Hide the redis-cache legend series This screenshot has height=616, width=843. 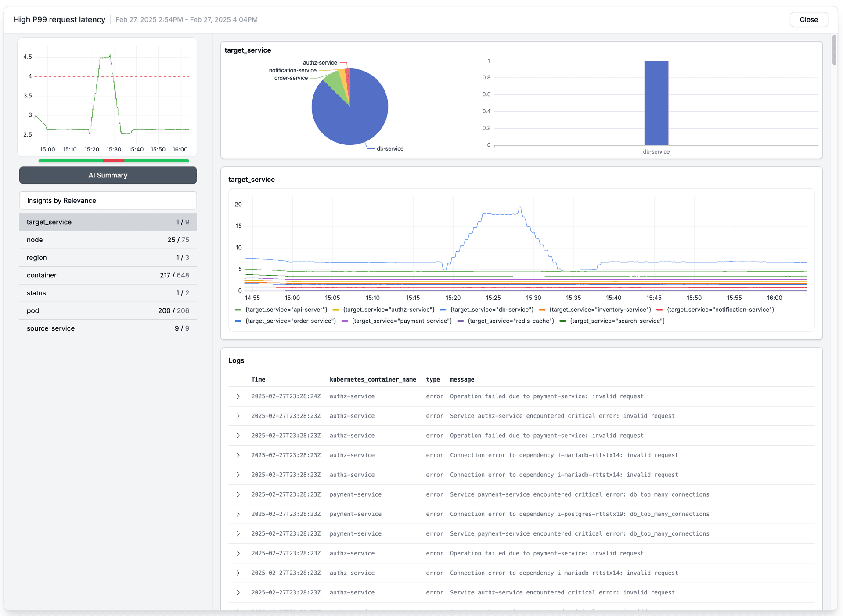(x=510, y=321)
